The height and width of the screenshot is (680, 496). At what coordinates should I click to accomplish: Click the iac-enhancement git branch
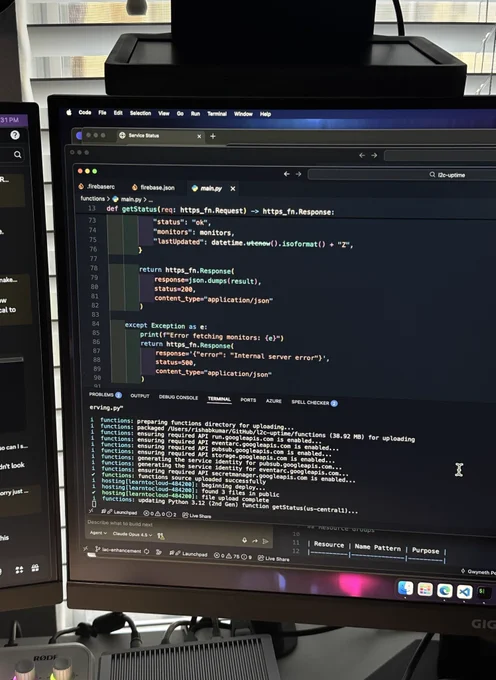tap(118, 551)
